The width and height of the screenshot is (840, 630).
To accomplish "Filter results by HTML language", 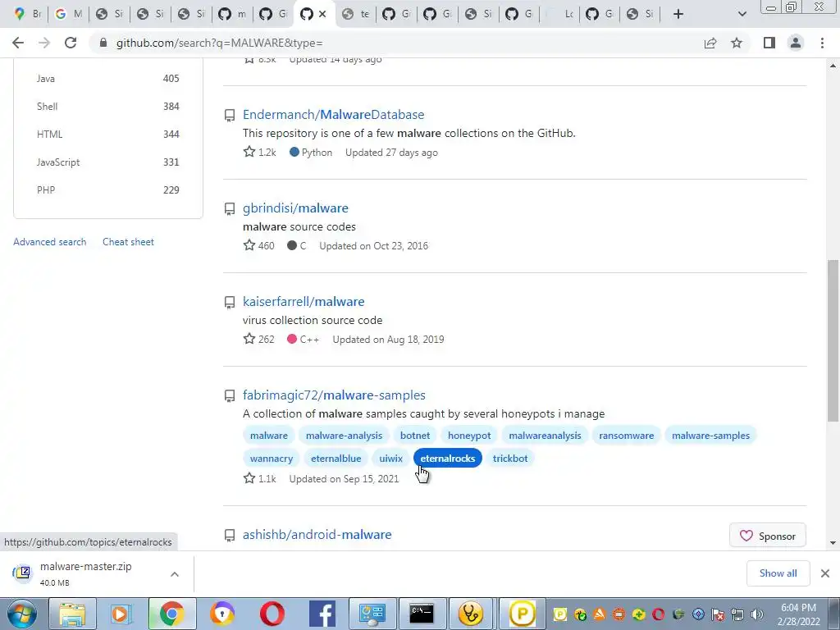I will [x=107, y=135].
